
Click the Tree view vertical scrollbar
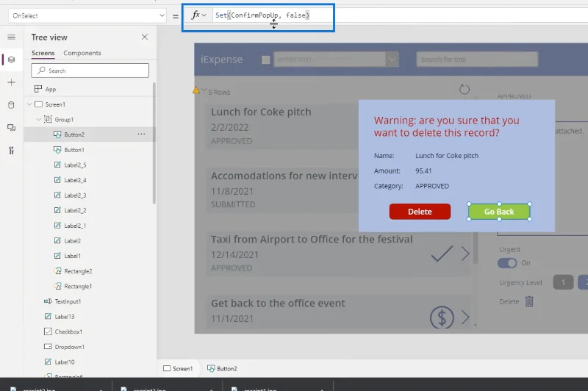pos(154,143)
